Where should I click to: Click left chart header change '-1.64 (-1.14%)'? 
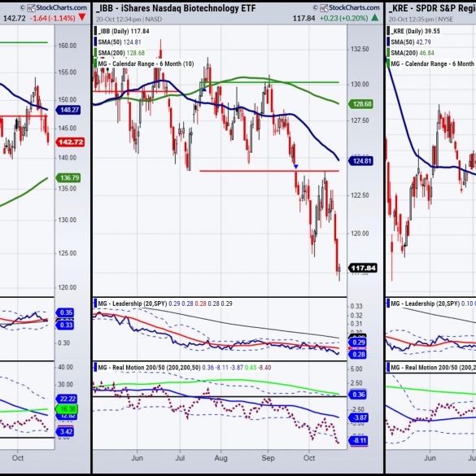point(53,18)
